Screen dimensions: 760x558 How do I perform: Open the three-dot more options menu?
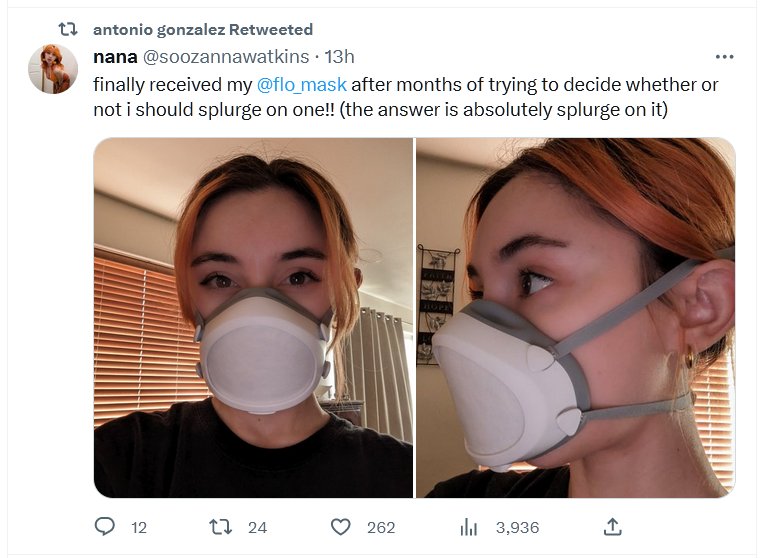(725, 57)
